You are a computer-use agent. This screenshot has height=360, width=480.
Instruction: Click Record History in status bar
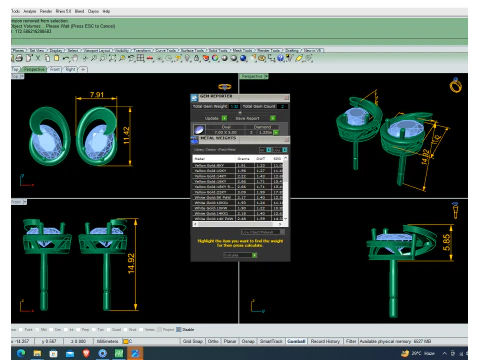(x=325, y=341)
